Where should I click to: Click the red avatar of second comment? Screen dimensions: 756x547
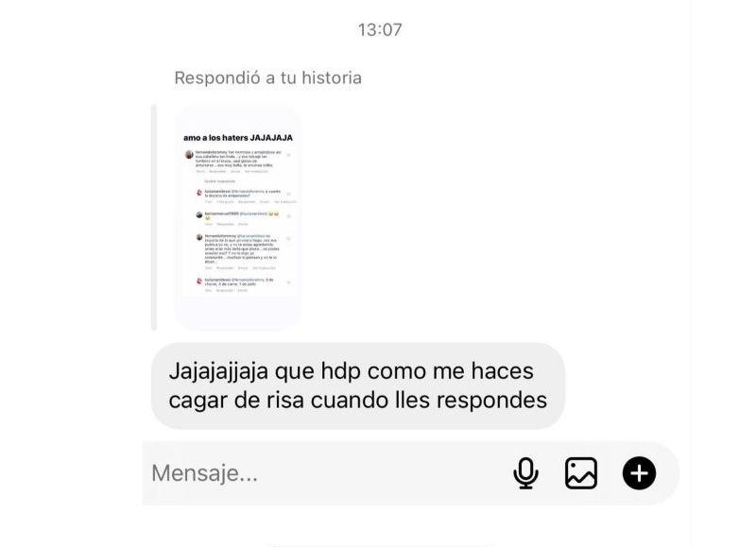tap(199, 193)
